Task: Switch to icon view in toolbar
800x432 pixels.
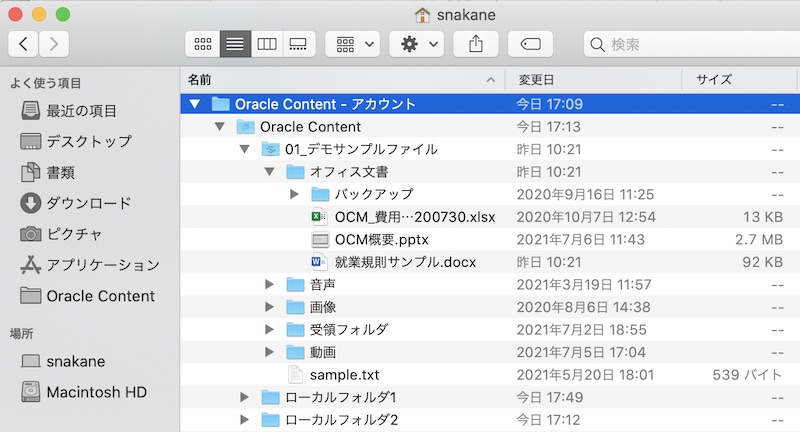Action: (x=203, y=44)
